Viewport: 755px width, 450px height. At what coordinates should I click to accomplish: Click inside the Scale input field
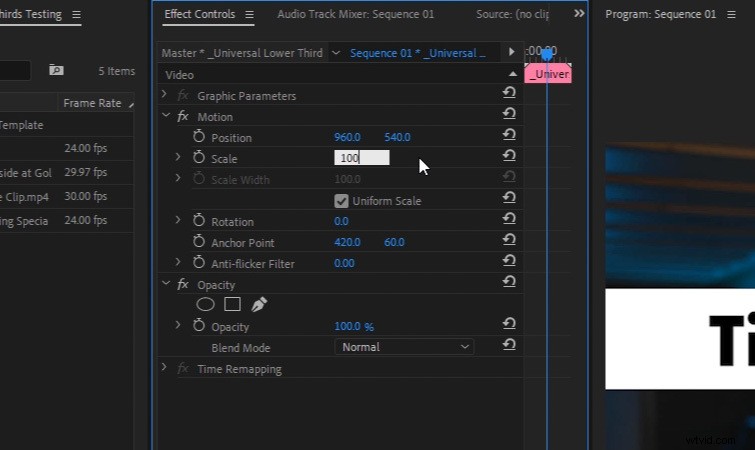(362, 157)
